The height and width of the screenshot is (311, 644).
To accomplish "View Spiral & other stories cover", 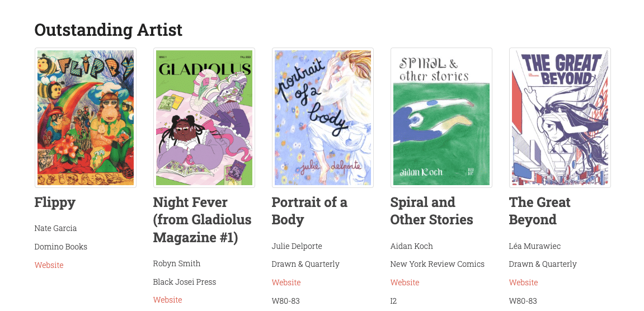I will [x=441, y=117].
